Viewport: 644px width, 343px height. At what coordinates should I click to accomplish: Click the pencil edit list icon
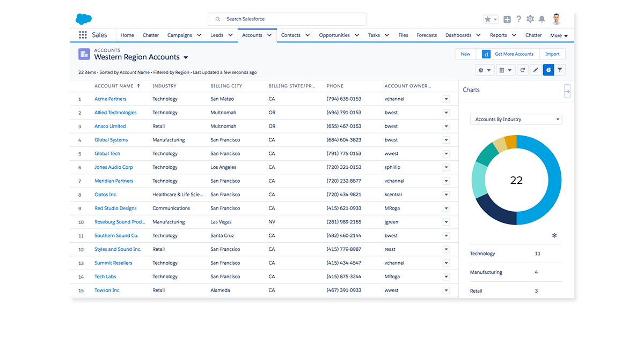[x=536, y=70]
